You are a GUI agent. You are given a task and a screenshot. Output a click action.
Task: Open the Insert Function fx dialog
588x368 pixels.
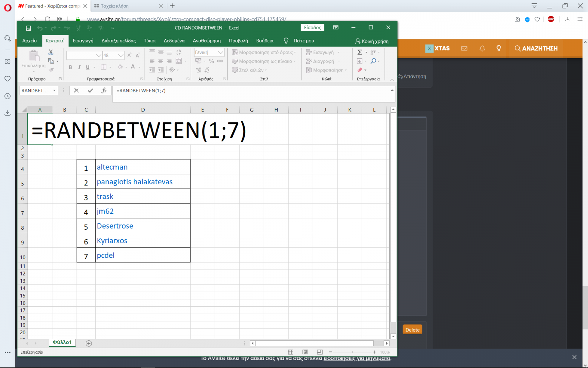104,91
